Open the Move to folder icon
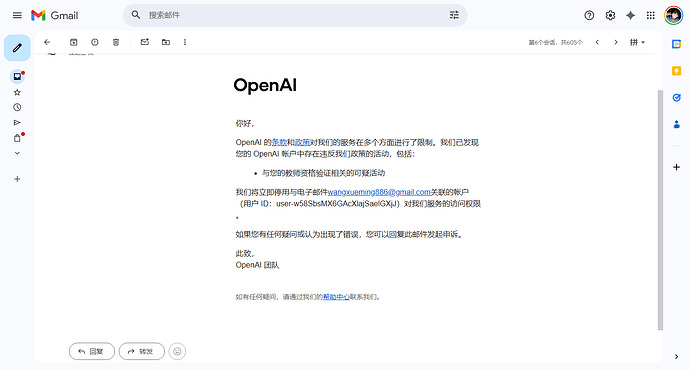The image size is (690, 370). [x=166, y=42]
